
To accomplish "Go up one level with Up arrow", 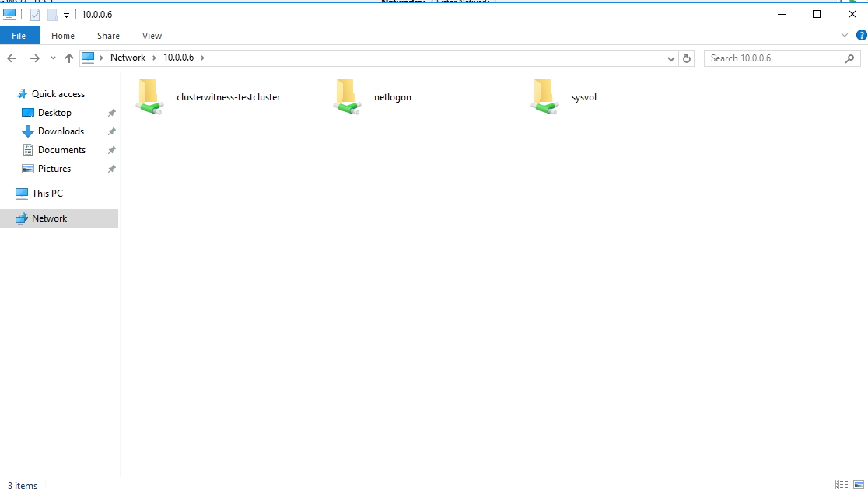I will point(69,58).
